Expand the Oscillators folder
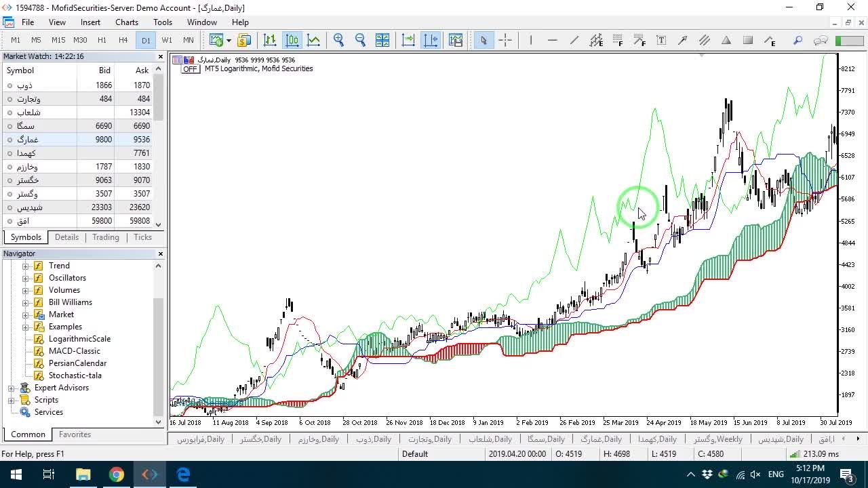This screenshot has height=488, width=868. coord(26,278)
